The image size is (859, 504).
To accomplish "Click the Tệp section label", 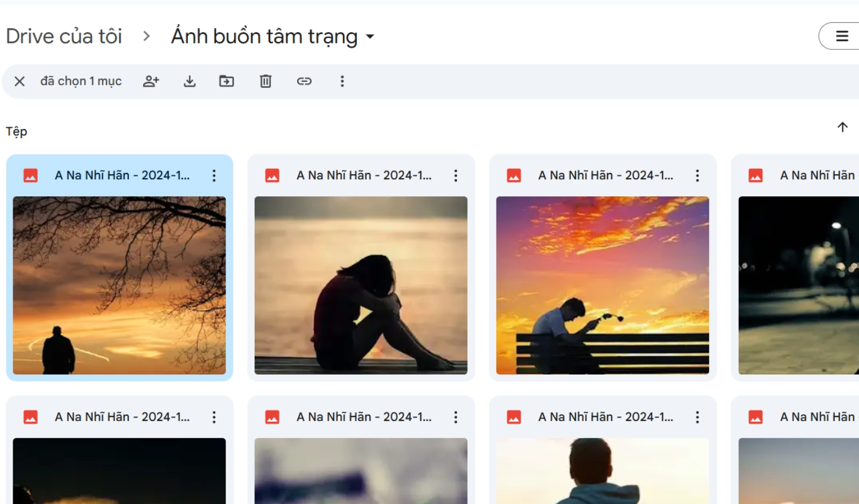I will (x=17, y=132).
